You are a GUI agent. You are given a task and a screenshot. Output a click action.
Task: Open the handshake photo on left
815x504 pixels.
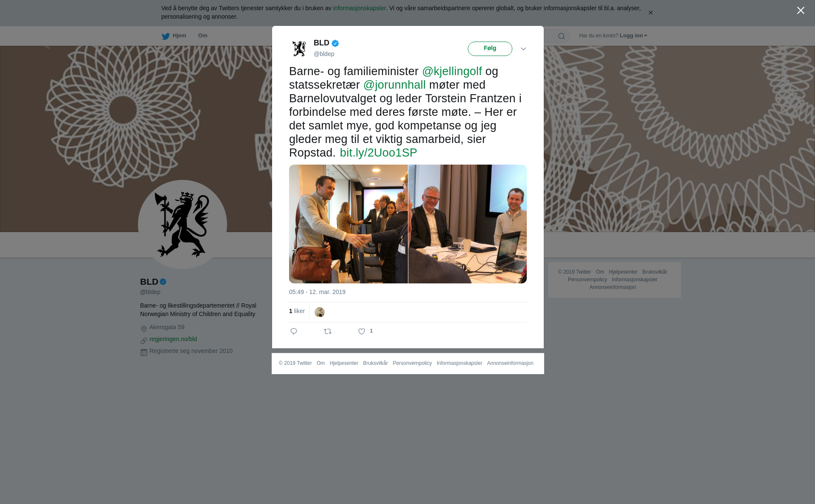point(348,224)
